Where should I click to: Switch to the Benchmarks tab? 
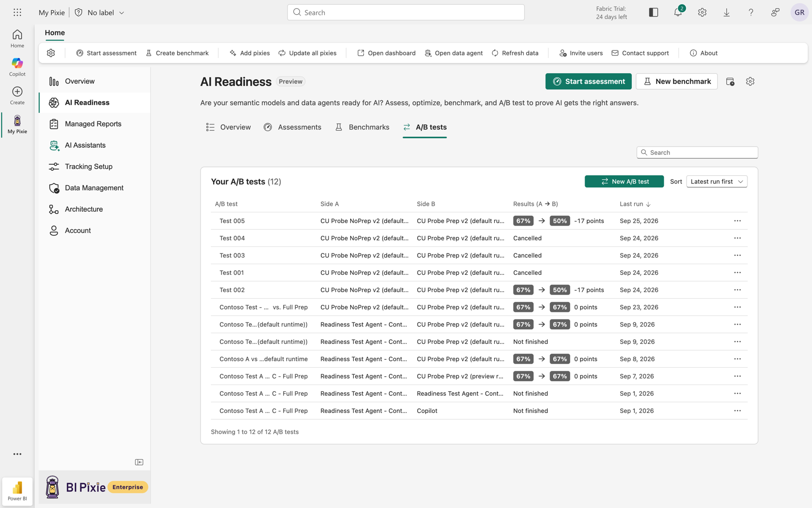tap(362, 127)
